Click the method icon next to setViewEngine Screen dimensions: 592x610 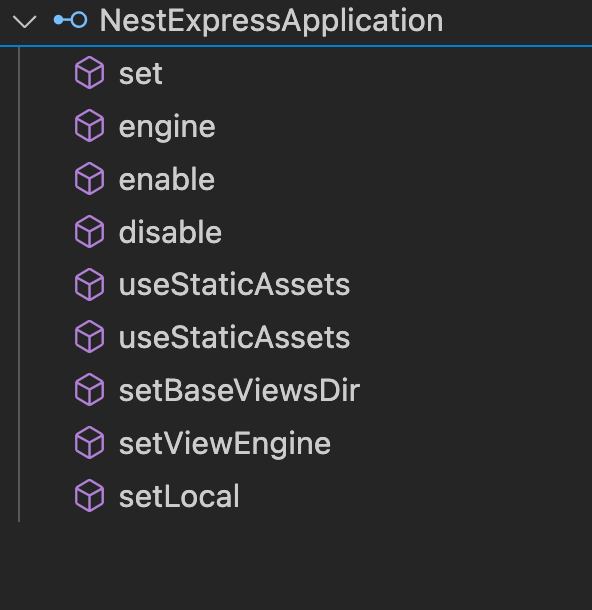pos(89,443)
